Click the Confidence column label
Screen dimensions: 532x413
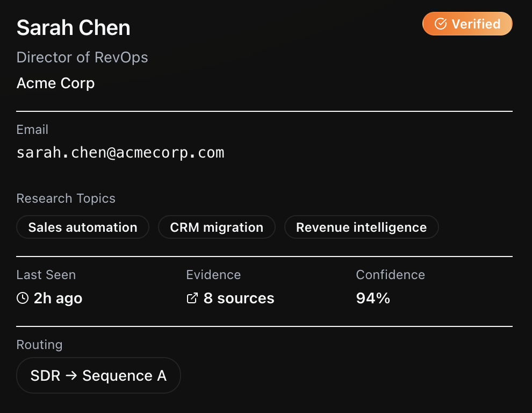(x=390, y=275)
